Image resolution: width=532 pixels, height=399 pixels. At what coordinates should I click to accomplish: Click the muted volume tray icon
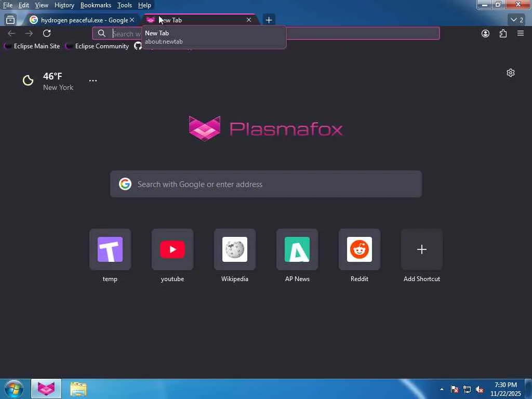(480, 389)
